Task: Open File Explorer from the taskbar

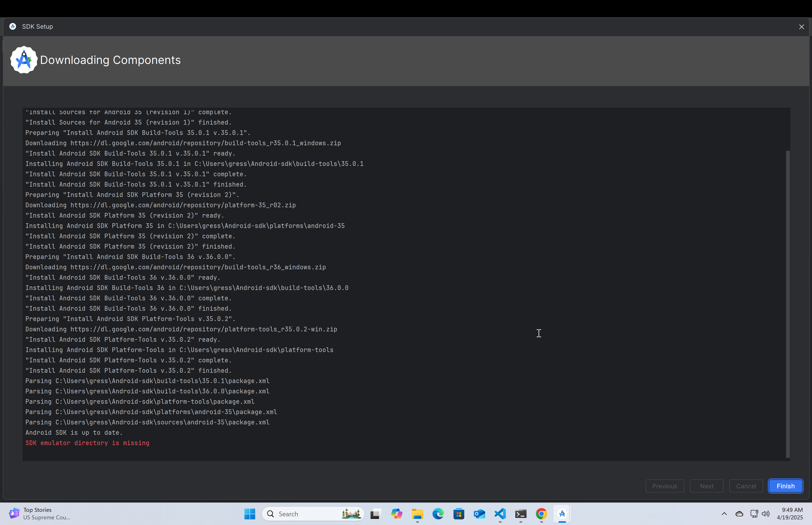Action: pos(417,514)
